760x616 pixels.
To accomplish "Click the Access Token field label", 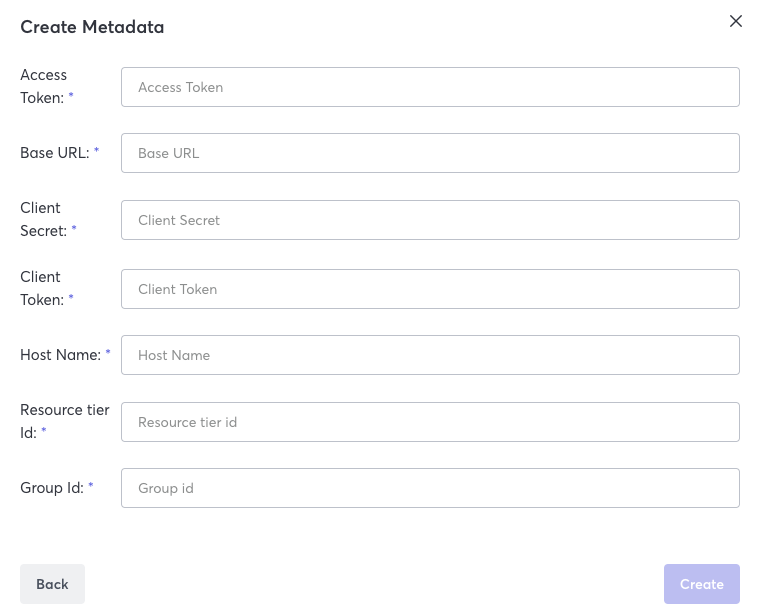I will (43, 86).
